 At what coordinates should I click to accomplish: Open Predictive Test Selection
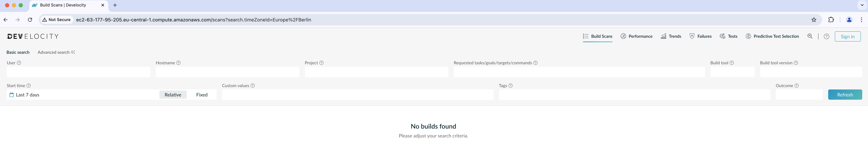[748, 36]
